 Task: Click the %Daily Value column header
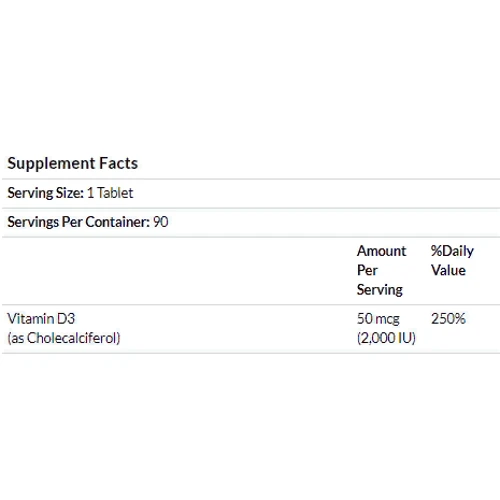[x=452, y=261]
